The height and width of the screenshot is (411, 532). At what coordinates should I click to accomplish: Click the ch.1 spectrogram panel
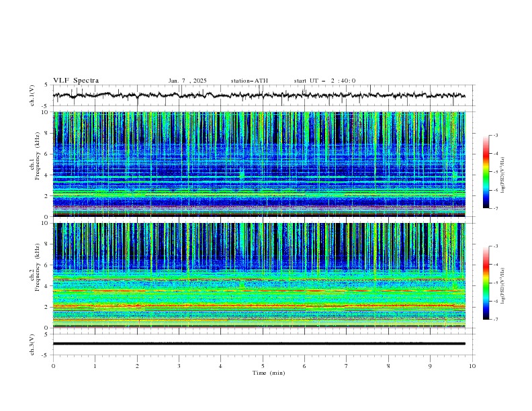pyautogui.click(x=259, y=164)
